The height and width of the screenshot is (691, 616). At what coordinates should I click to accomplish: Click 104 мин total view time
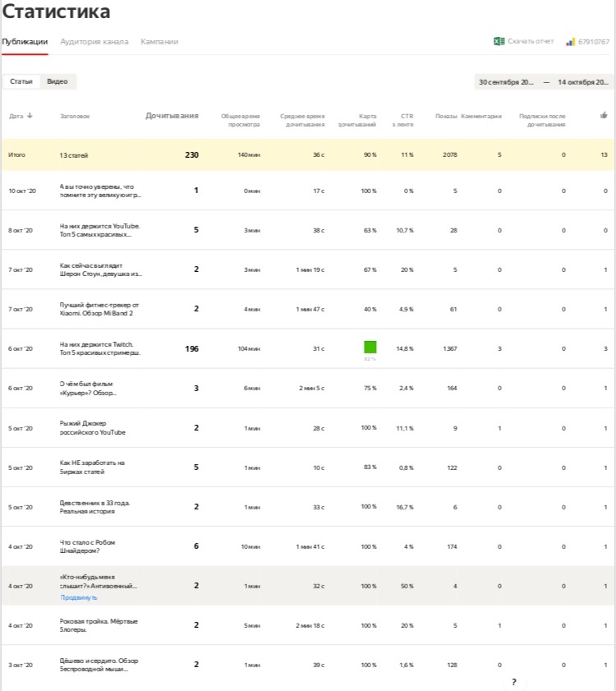pyautogui.click(x=249, y=348)
